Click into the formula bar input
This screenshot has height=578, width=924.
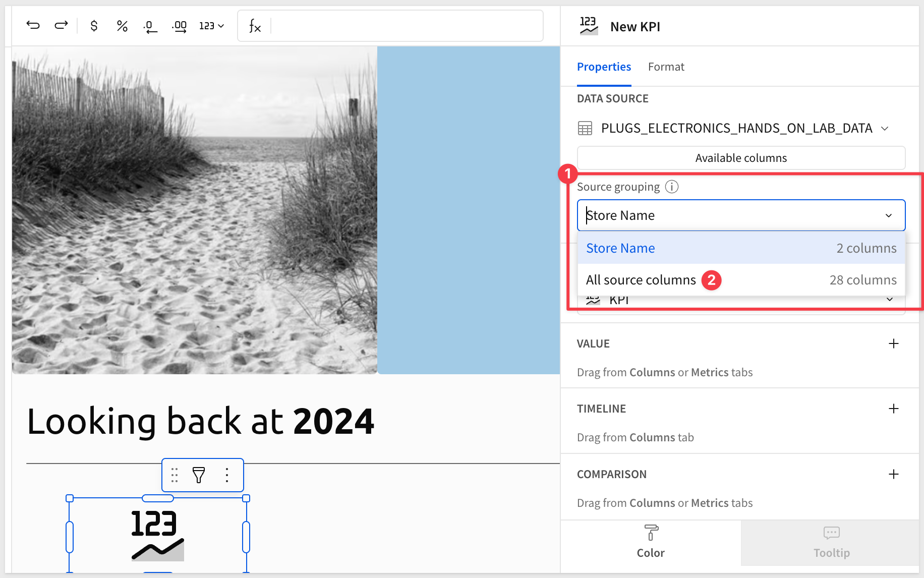[x=406, y=26]
